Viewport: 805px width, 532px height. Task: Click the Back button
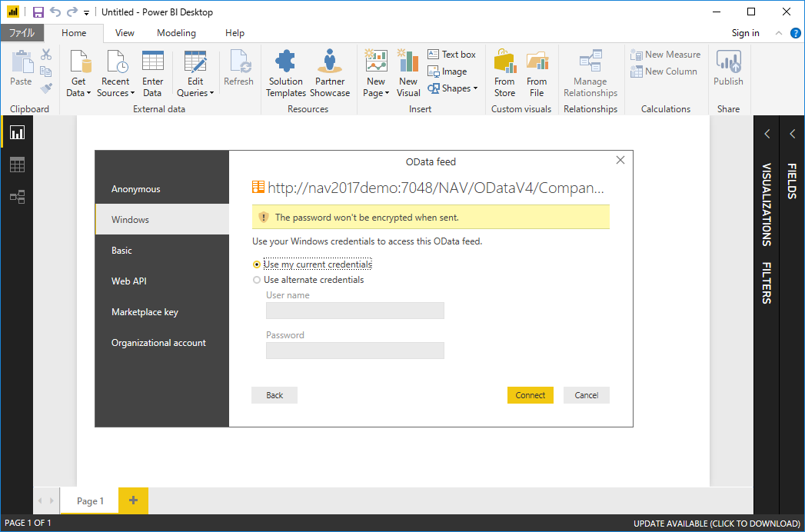pyautogui.click(x=274, y=395)
